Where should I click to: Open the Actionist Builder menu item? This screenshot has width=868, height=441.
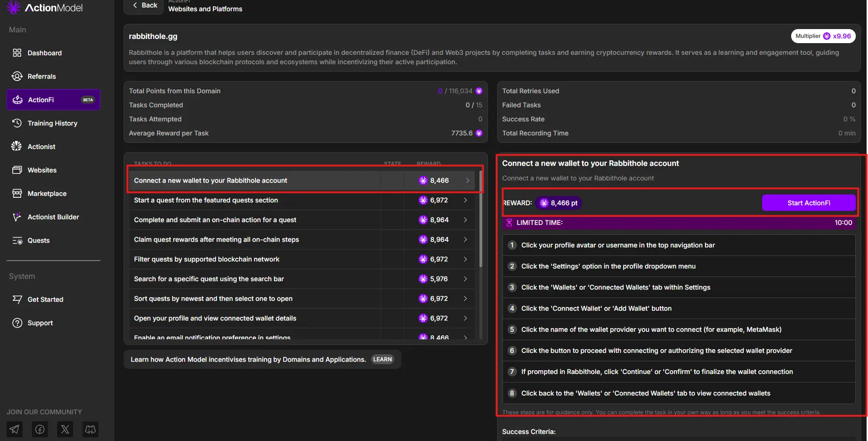tap(53, 217)
